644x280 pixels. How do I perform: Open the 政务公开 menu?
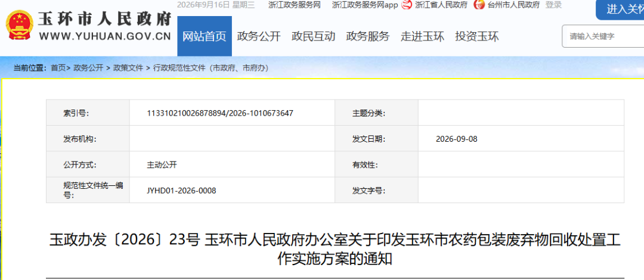click(x=259, y=36)
